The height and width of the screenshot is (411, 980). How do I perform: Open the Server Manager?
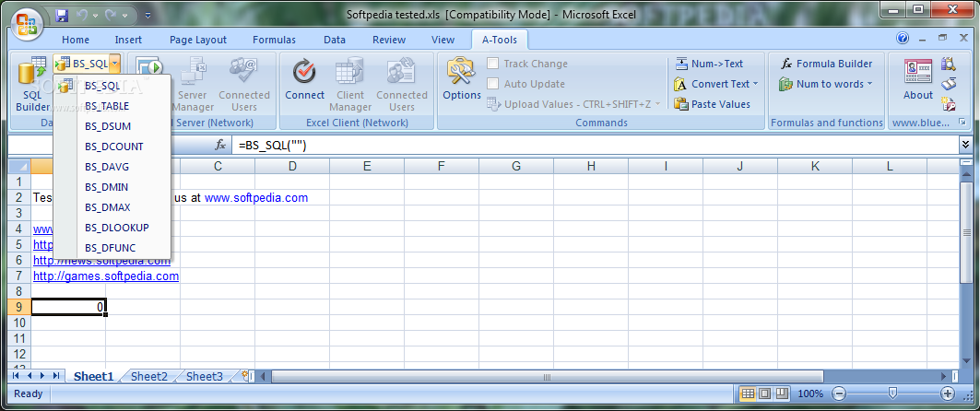tap(193, 84)
